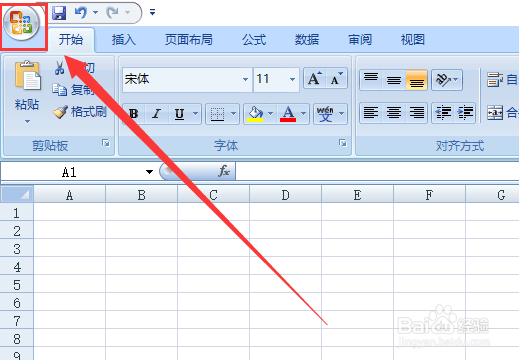Apply yellow fill color bucket
Viewport: 519px width, 360px height.
255,114
